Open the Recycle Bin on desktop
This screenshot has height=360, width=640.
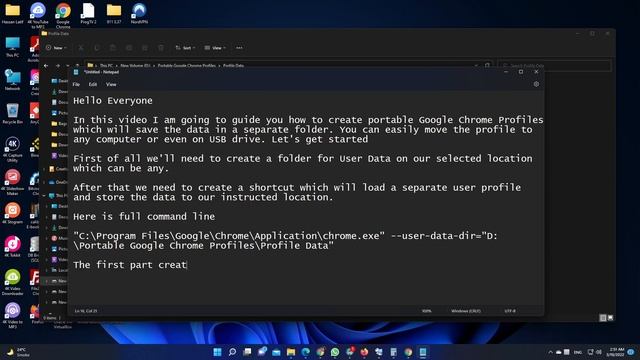pos(13,113)
